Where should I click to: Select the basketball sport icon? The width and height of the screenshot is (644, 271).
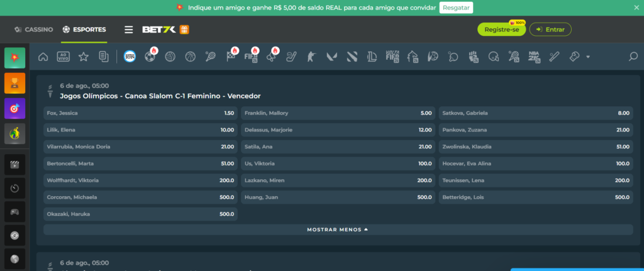[190, 57]
